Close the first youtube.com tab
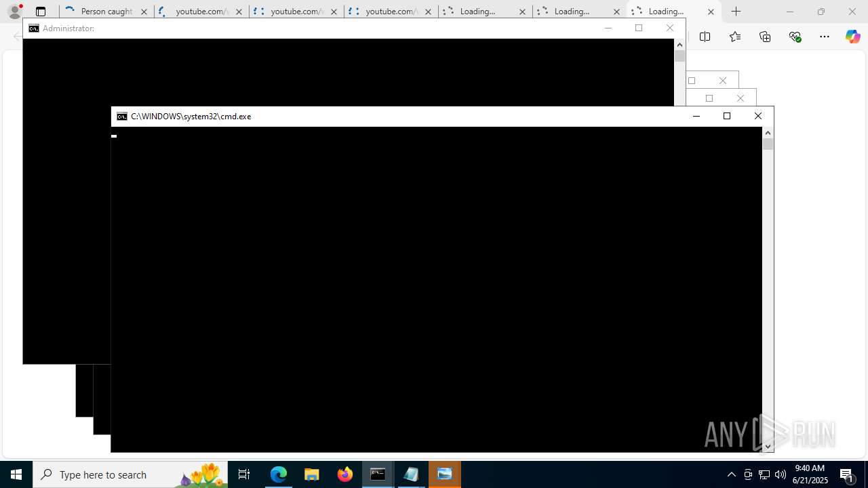 (239, 12)
